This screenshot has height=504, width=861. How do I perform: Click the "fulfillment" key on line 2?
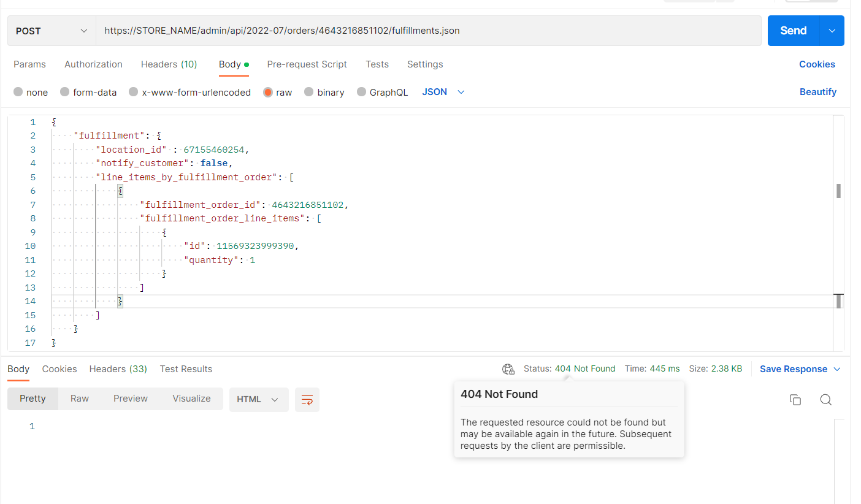pos(109,136)
